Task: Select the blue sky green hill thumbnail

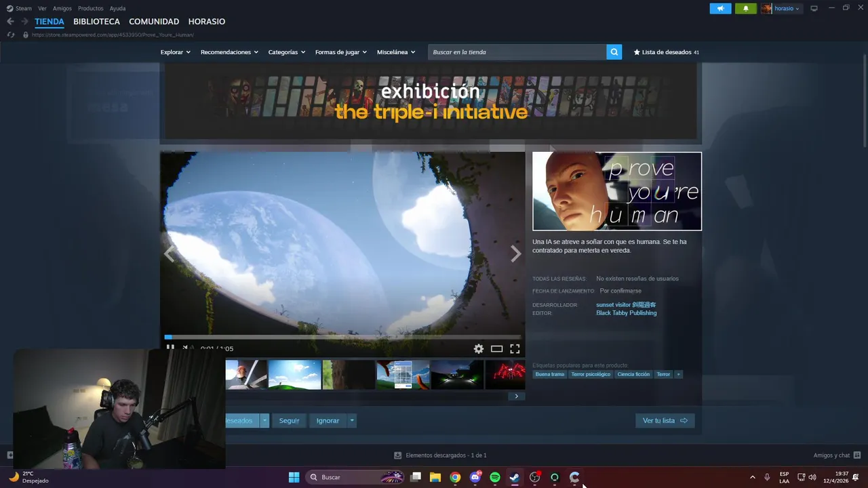Action: tap(295, 375)
